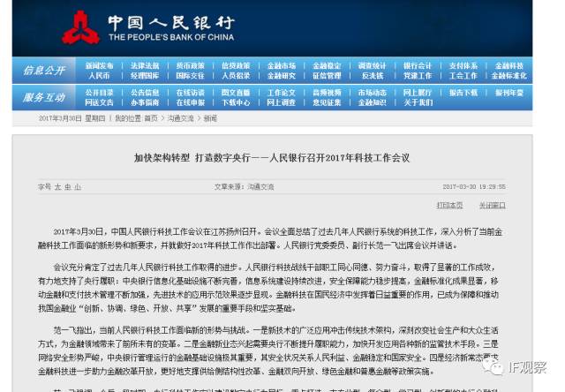
Task: Click the 关闭窗口 link
Action: coord(493,206)
